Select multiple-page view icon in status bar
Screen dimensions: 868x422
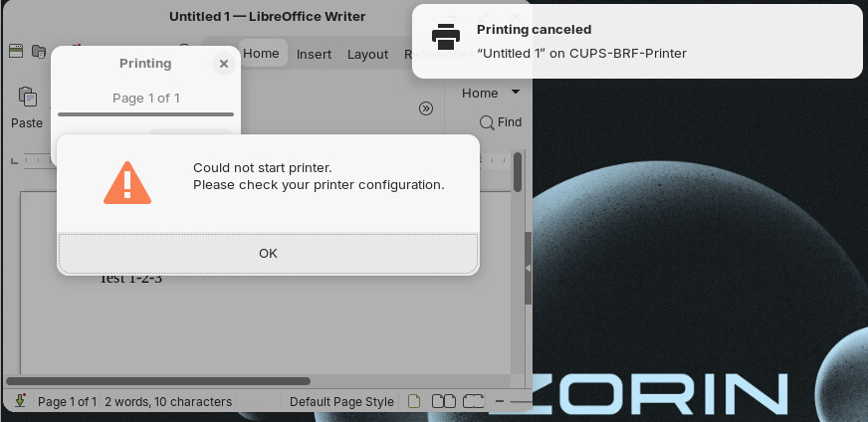(x=444, y=401)
